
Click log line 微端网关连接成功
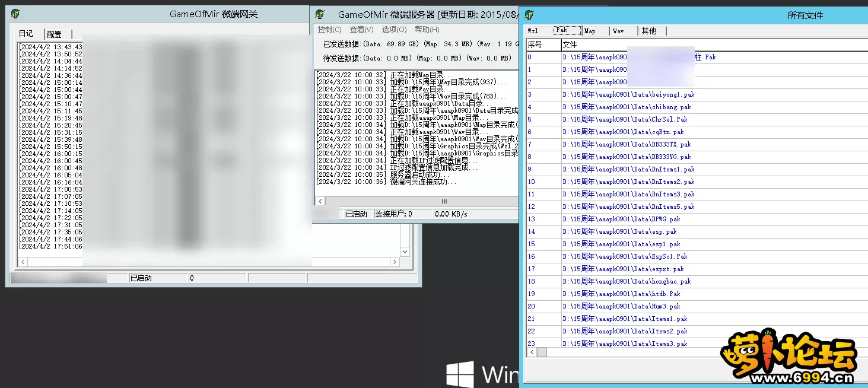click(386, 182)
